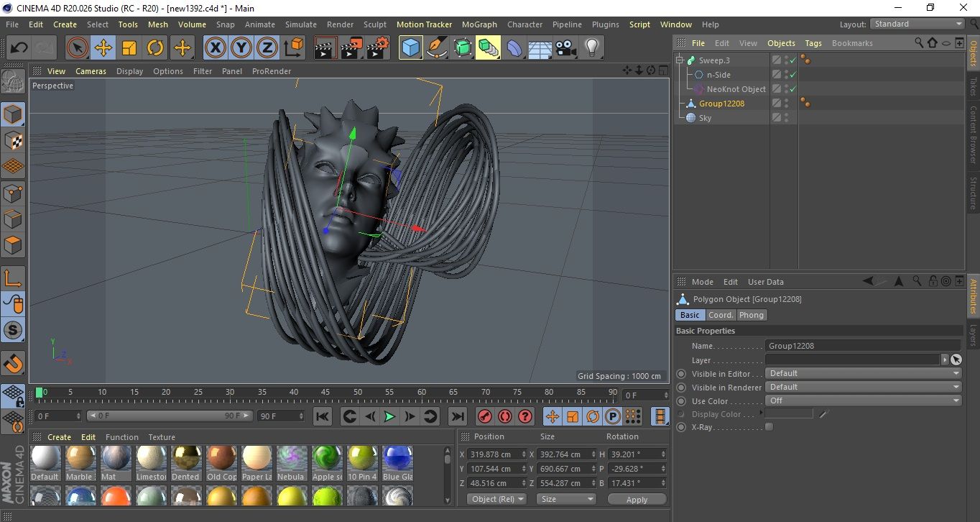
Task: Click the Autokeying button
Action: [505, 416]
